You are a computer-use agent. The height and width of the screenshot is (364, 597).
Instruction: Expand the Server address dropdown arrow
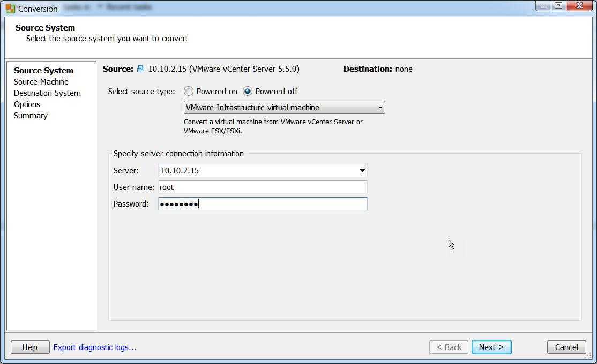tap(362, 170)
